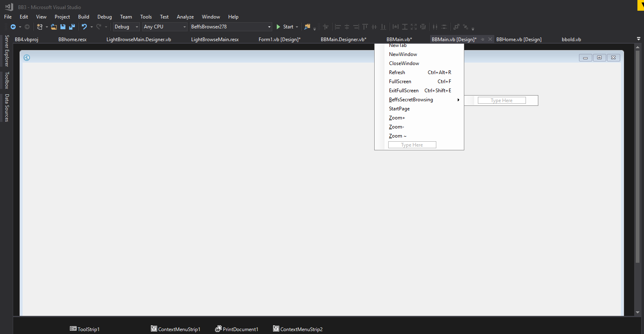The image size is (644, 334).
Task: Click the Align Tops layout icon
Action: (365, 27)
